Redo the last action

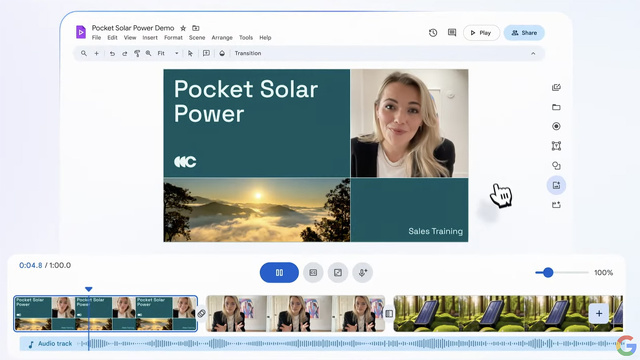[x=124, y=53]
